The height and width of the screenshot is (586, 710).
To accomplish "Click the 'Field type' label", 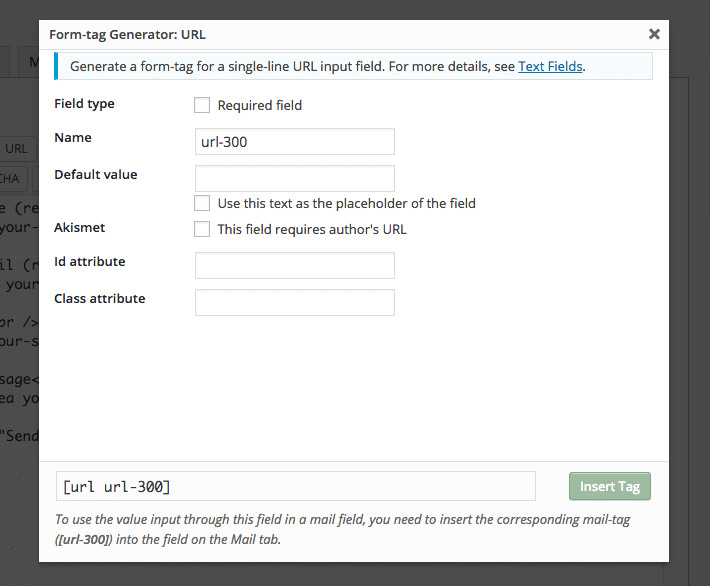I will [84, 104].
